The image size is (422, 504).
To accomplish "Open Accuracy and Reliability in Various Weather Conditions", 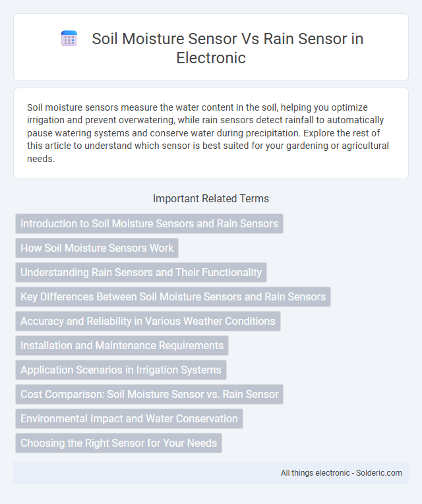I will pyautogui.click(x=148, y=321).
